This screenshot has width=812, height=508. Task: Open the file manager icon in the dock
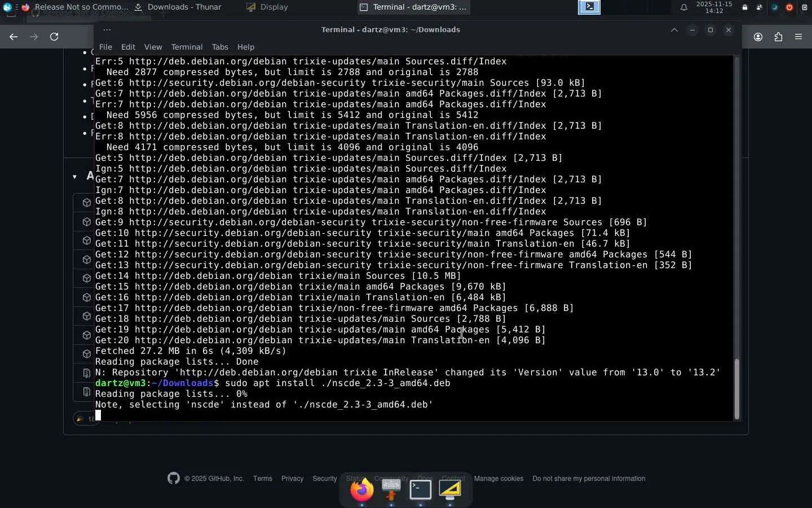pyautogui.click(x=391, y=489)
